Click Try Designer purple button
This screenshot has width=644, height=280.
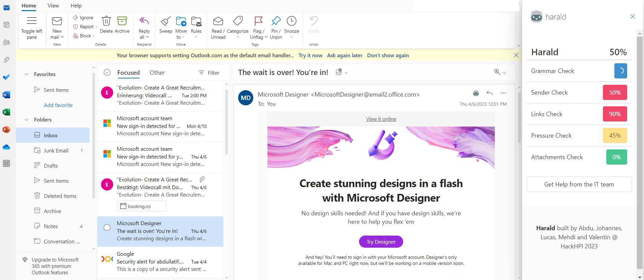tap(381, 242)
